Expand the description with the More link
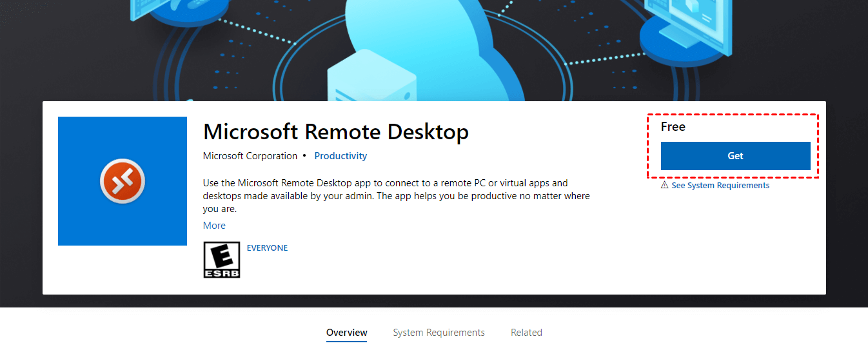Screen dimensions: 868x350 point(214,226)
